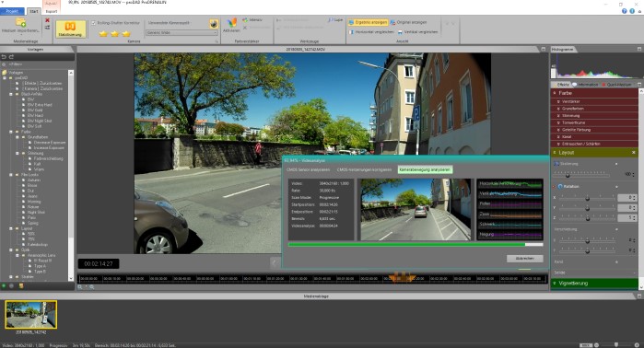Collapse the Black-White preset folder
The height and width of the screenshot is (348, 644).
click(11, 94)
